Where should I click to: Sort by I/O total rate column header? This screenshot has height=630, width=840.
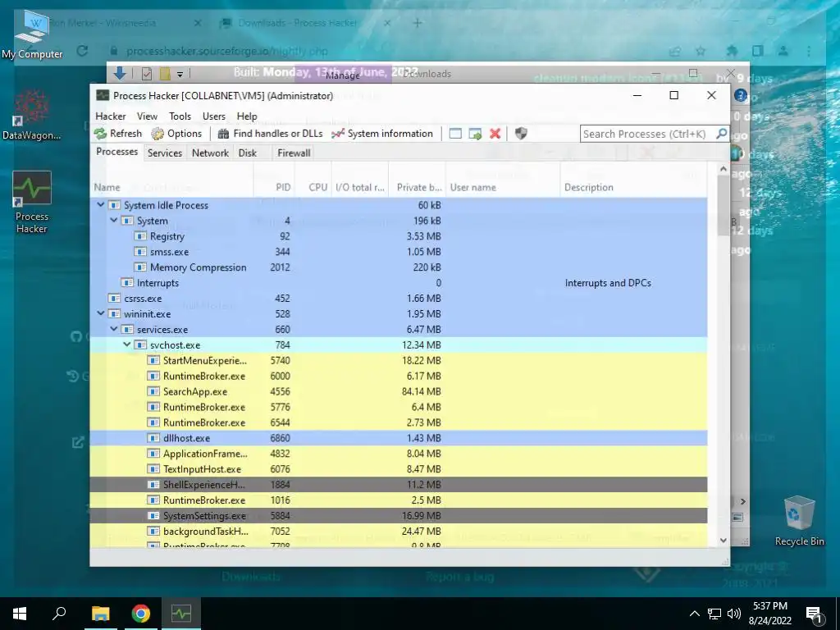pyautogui.click(x=360, y=188)
